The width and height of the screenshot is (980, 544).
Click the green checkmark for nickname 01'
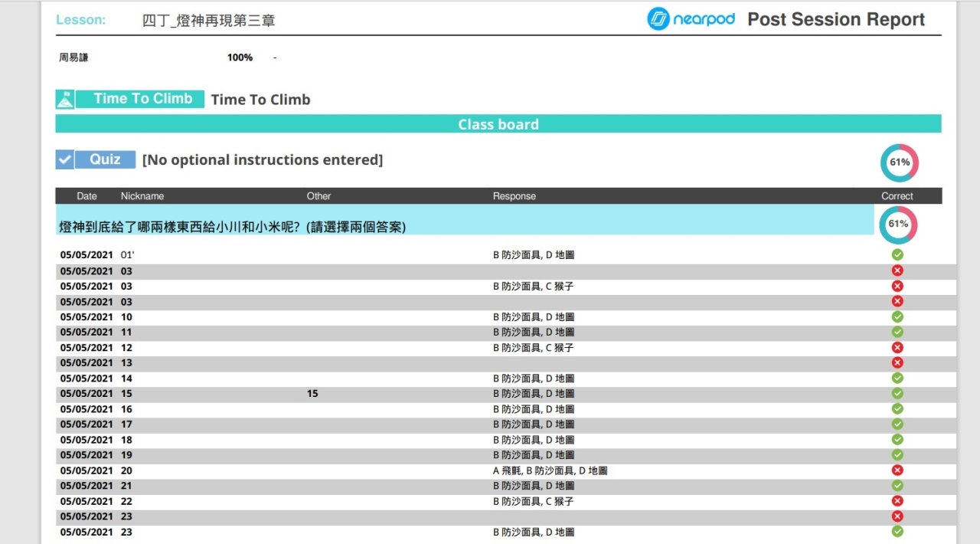(897, 254)
